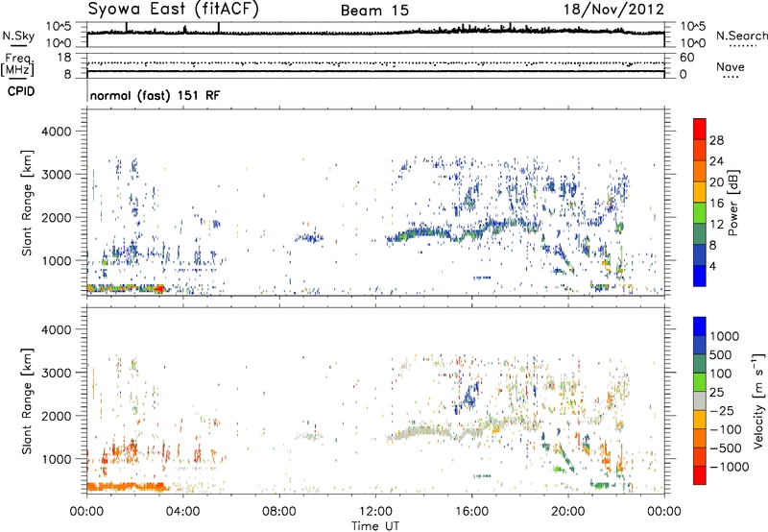The image size is (768, 532).
Task: Pick the light green 12–16 dB power swatch
Action: (x=700, y=213)
